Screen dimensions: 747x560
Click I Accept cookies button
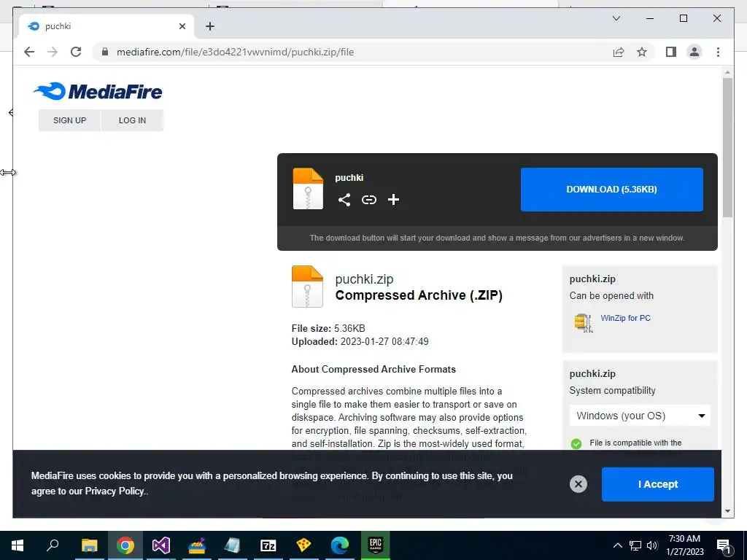tap(658, 484)
